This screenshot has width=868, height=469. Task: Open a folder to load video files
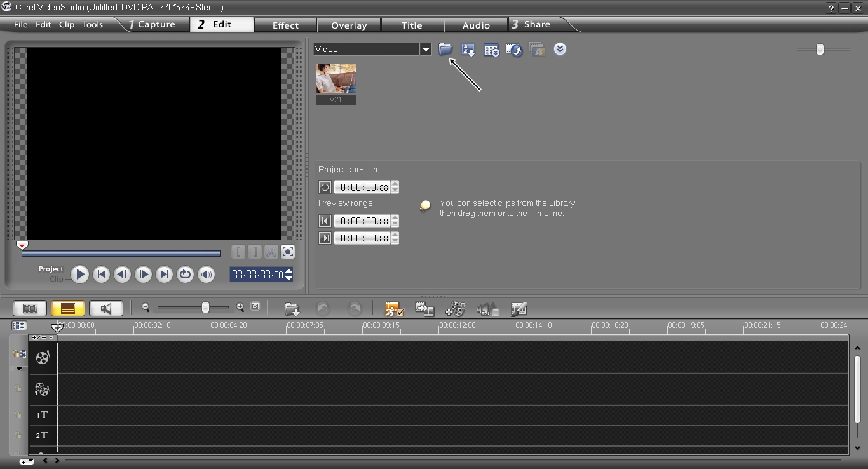pyautogui.click(x=445, y=50)
